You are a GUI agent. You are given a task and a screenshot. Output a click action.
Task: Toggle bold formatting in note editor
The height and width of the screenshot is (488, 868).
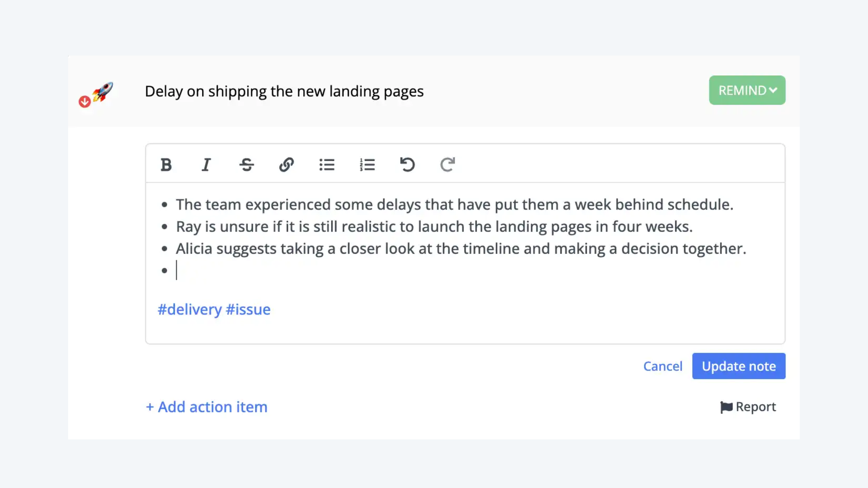point(166,165)
